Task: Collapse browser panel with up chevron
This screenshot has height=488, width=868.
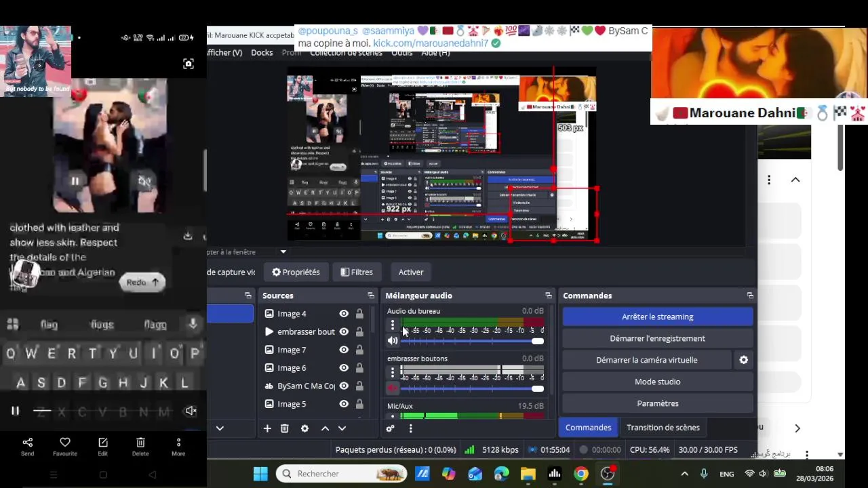Action: 795,180
